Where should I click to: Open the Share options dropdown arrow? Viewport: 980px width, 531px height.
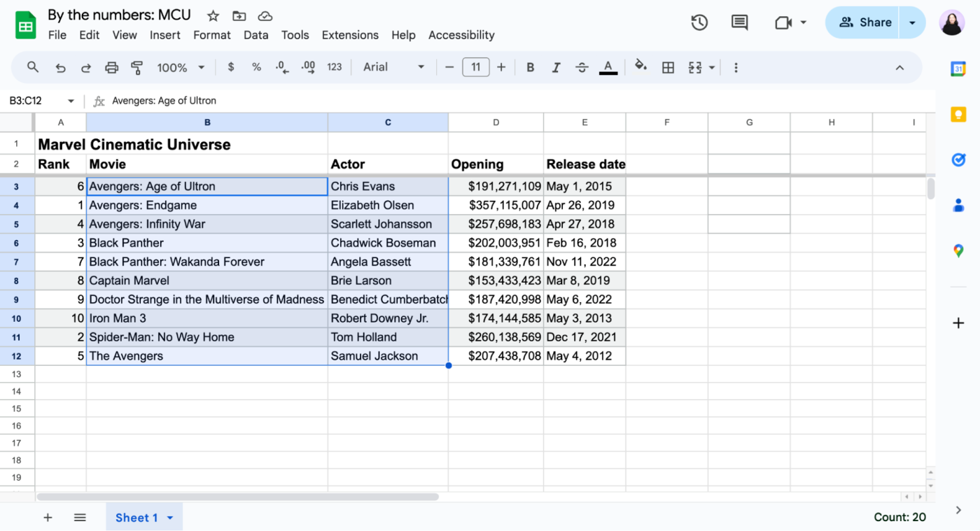(912, 22)
